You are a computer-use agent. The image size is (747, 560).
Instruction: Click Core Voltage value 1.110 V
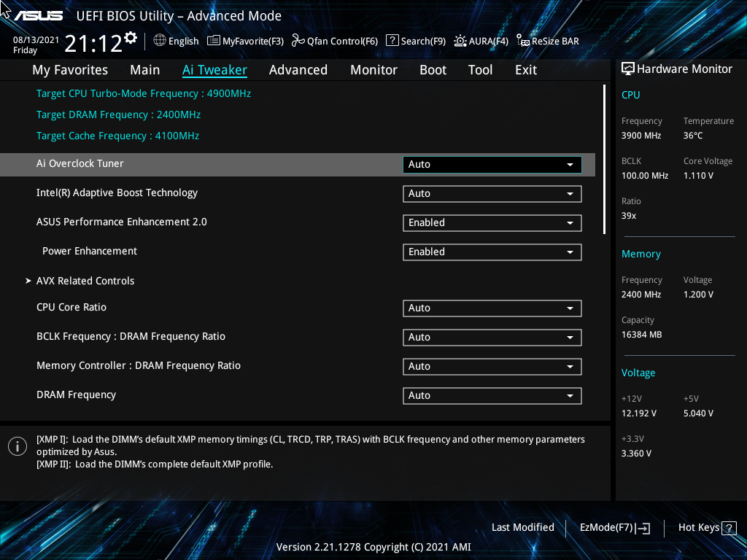pos(698,176)
